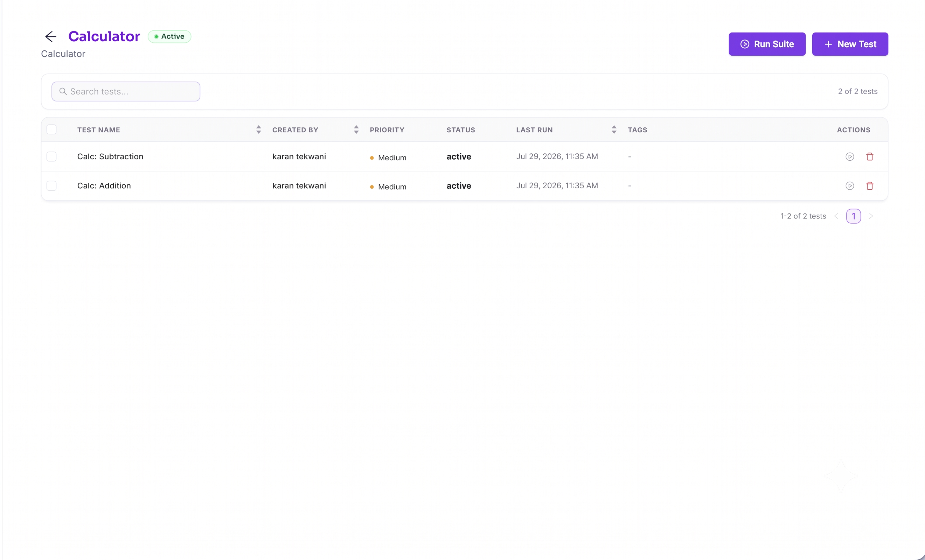Check the Calc: Addition row checkbox
925x560 pixels.
coord(51,186)
